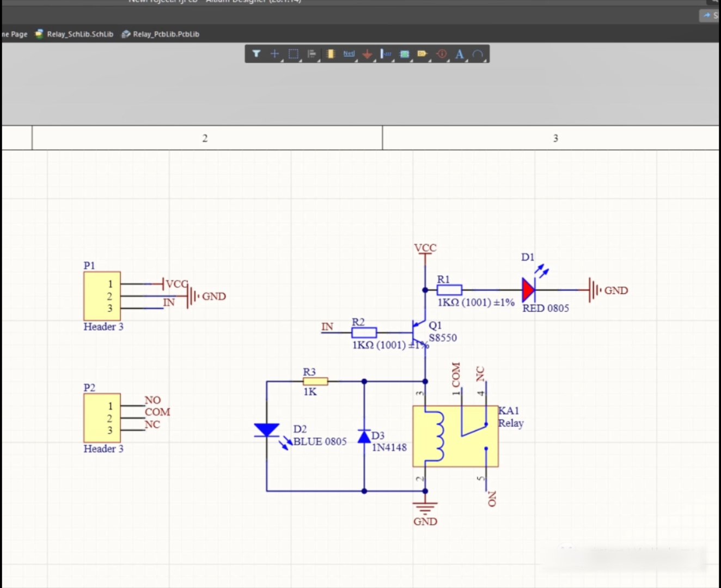Select the text string A tool

click(460, 54)
